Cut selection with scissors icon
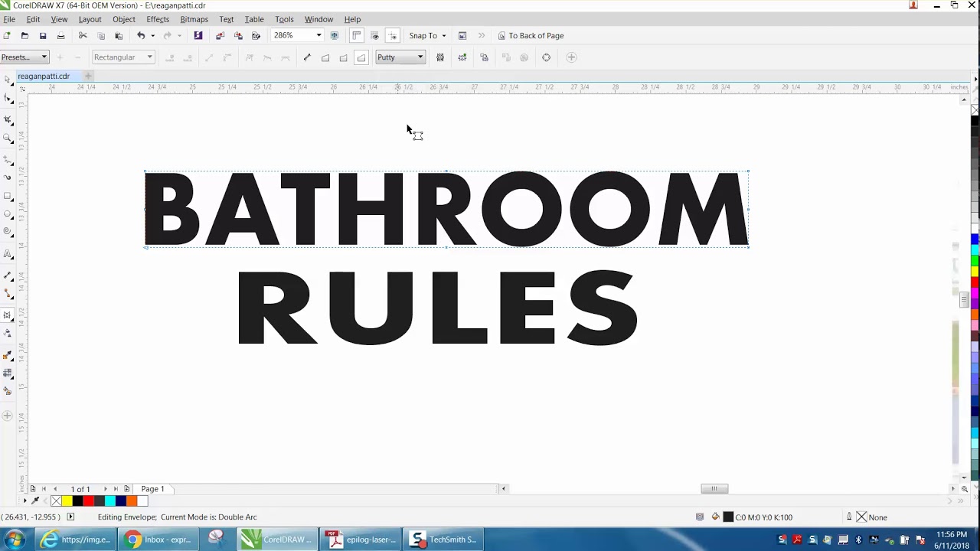Screen dimensions: 980x551 [x=83, y=36]
